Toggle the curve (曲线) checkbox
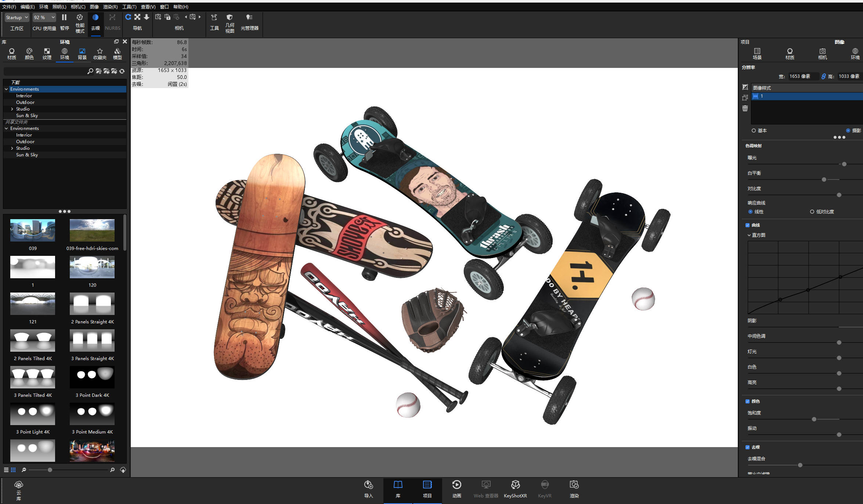Image resolution: width=863 pixels, height=504 pixels. click(x=747, y=225)
